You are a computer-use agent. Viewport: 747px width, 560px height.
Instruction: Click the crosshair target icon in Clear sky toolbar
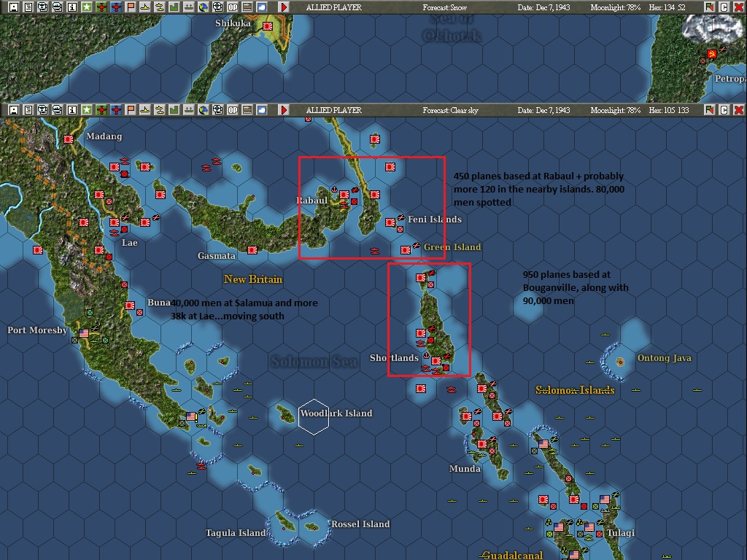point(217,110)
